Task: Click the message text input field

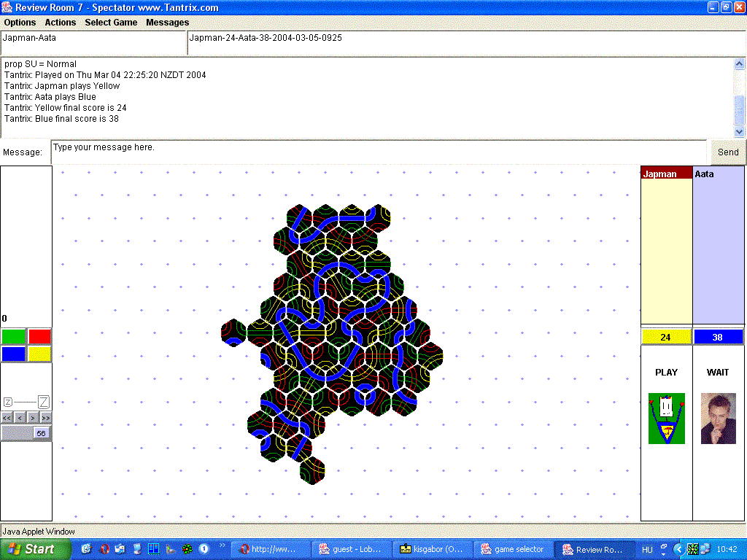Action: pyautogui.click(x=378, y=152)
